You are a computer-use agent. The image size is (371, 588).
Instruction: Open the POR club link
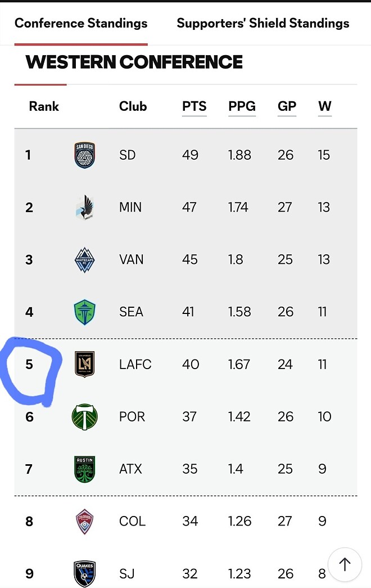click(x=132, y=417)
